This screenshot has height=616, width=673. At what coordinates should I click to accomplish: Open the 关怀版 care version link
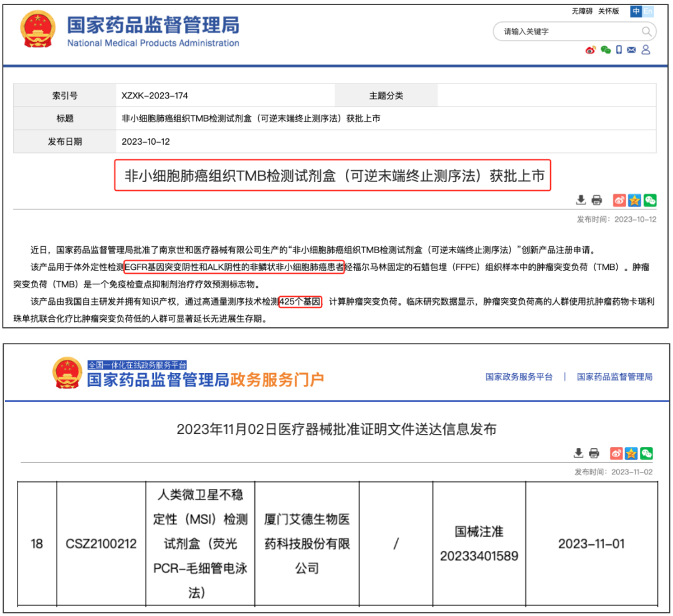[x=609, y=11]
